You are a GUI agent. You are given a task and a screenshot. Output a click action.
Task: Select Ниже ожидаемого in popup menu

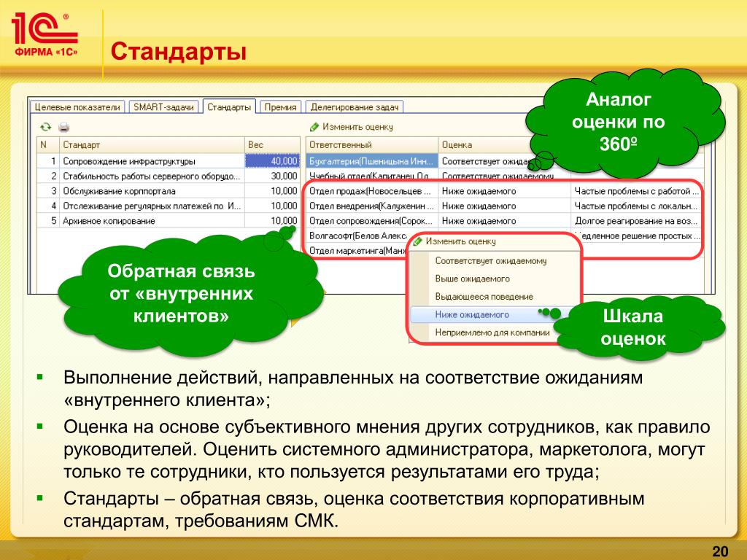point(472,315)
